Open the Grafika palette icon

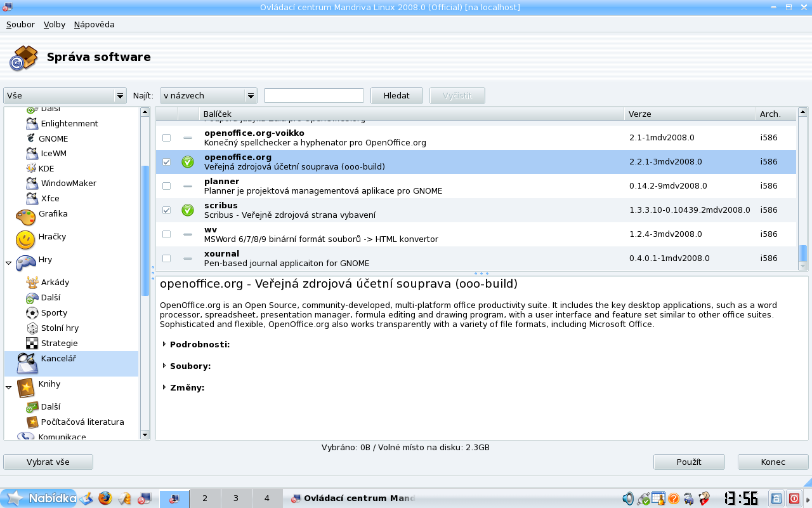tap(26, 217)
